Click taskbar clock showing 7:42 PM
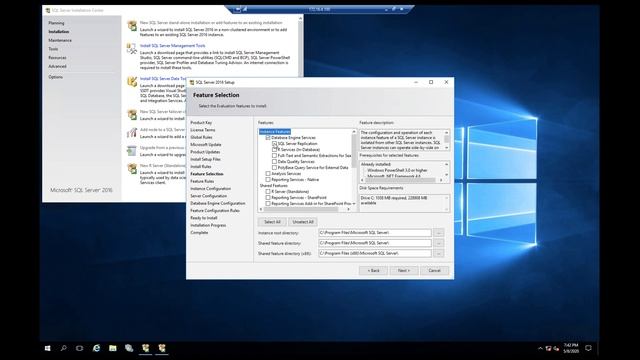Image resolution: width=640 pixels, height=360 pixels. (x=571, y=348)
